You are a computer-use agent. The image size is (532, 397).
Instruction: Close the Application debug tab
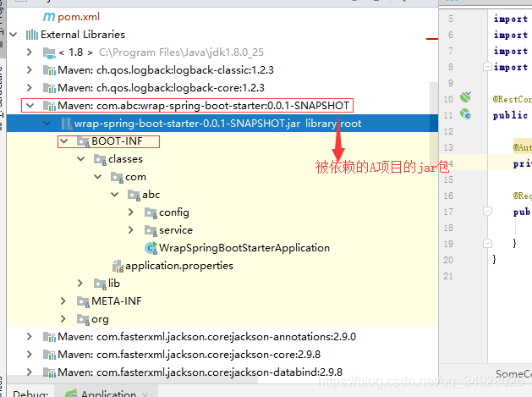pyautogui.click(x=145, y=394)
